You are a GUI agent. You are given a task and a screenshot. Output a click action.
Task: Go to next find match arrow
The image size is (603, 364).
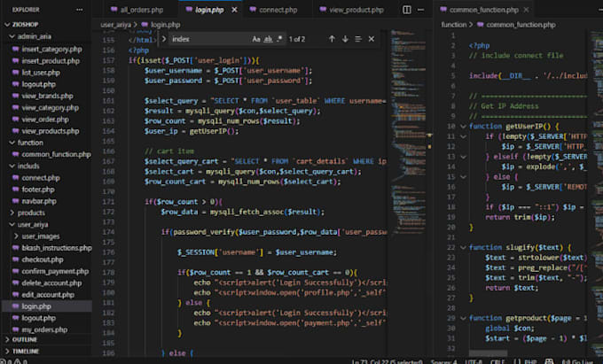pos(345,39)
